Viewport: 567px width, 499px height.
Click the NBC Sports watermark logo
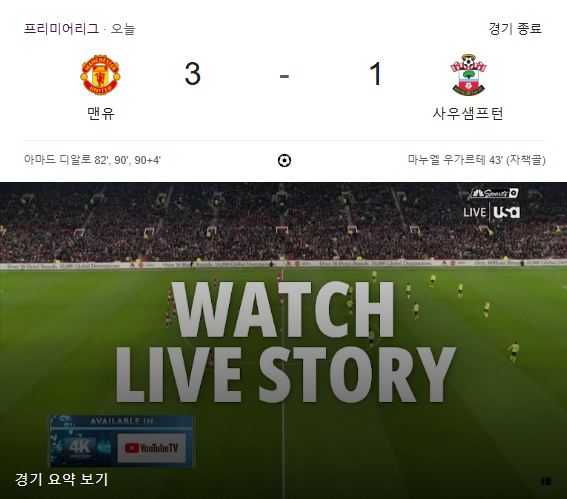495,193
